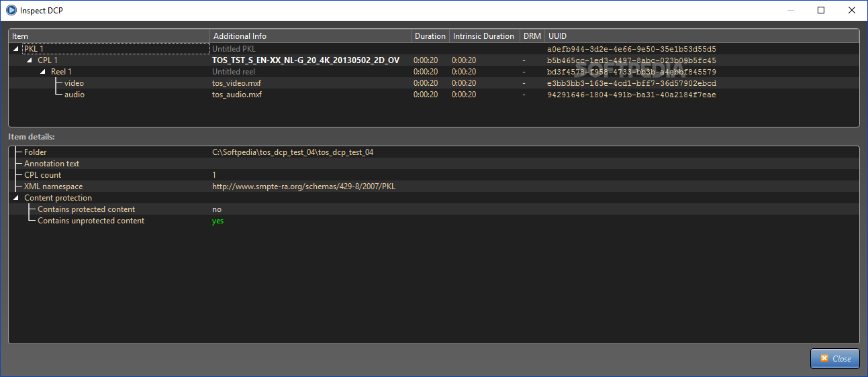Click the Inspect DCP app icon in title bar
868x377 pixels.
click(x=11, y=10)
